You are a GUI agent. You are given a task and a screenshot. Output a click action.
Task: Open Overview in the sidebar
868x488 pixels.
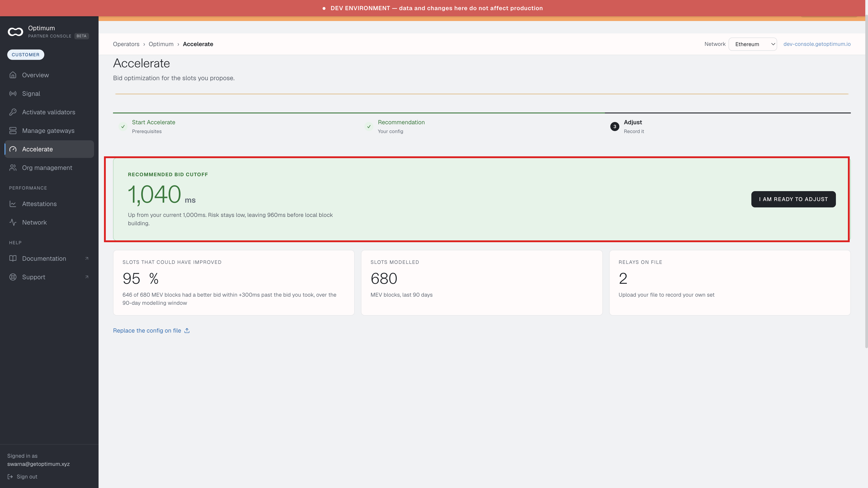(x=49, y=75)
